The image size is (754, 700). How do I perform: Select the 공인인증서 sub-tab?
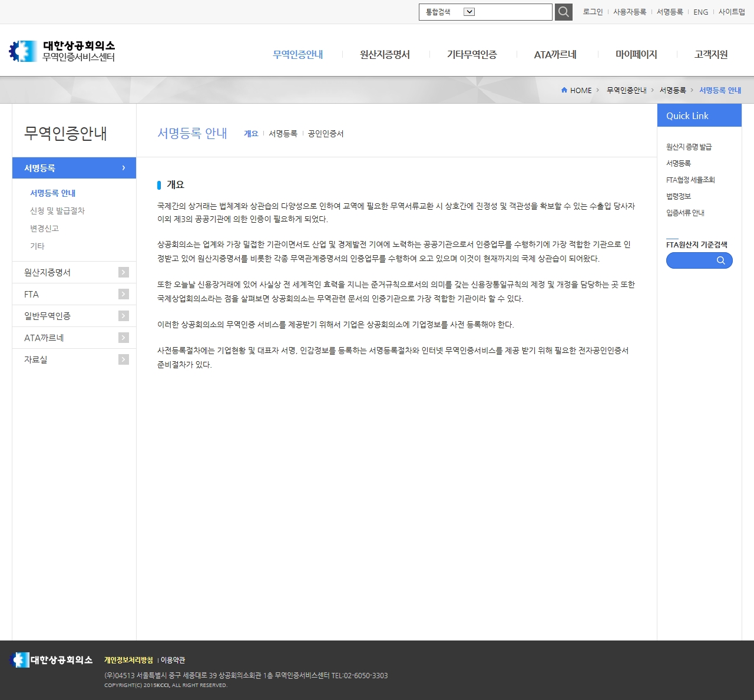click(x=326, y=134)
